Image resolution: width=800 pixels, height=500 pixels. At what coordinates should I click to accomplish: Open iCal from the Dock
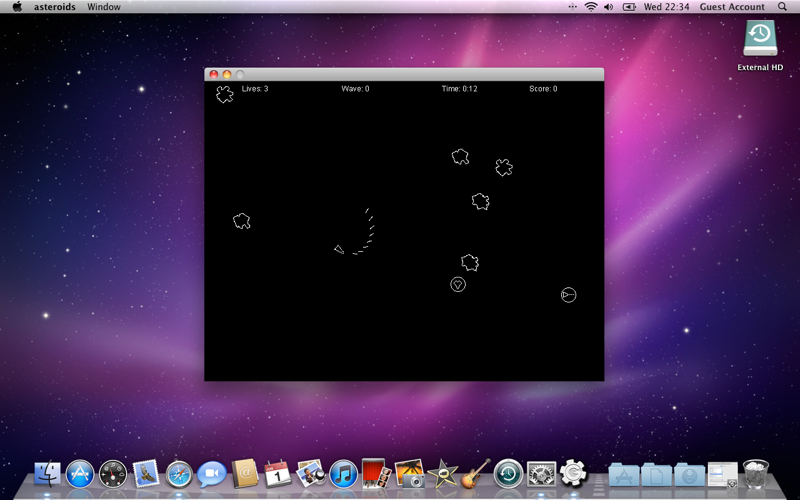click(278, 474)
